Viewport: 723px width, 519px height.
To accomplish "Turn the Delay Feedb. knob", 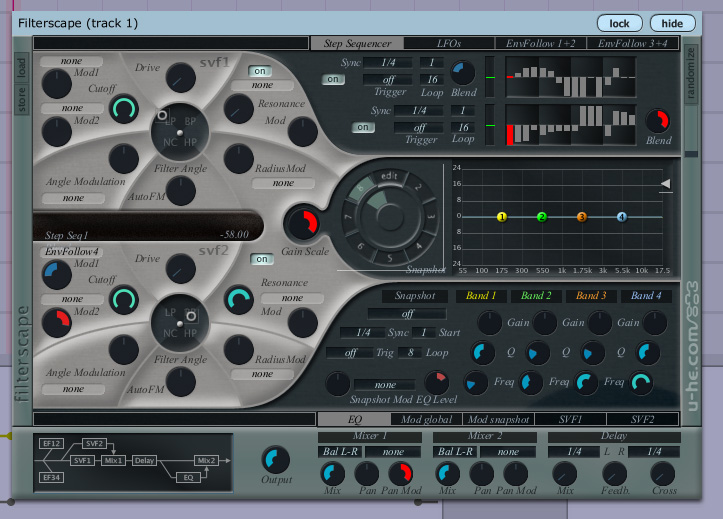I will point(615,474).
